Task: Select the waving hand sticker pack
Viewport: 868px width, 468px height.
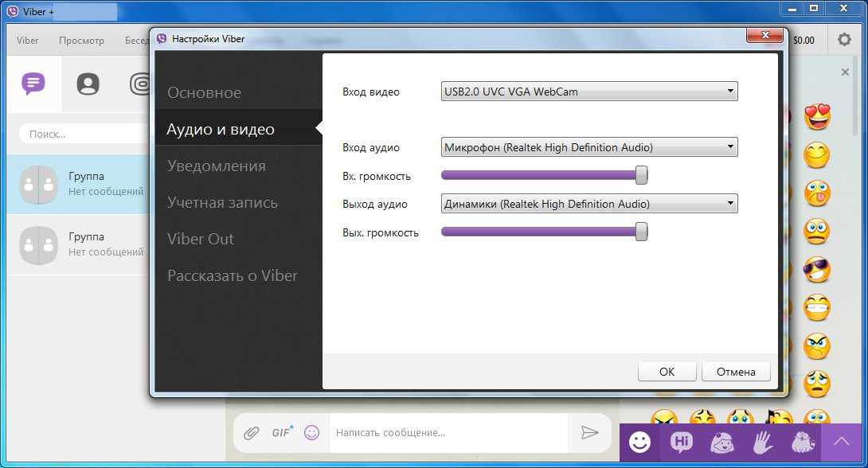Action: point(763,442)
